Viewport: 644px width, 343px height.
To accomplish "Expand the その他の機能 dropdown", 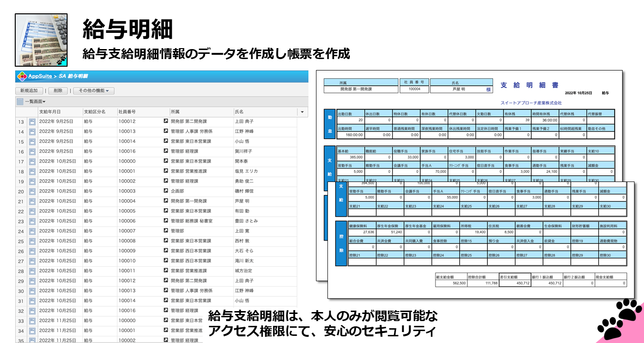I will pos(94,91).
